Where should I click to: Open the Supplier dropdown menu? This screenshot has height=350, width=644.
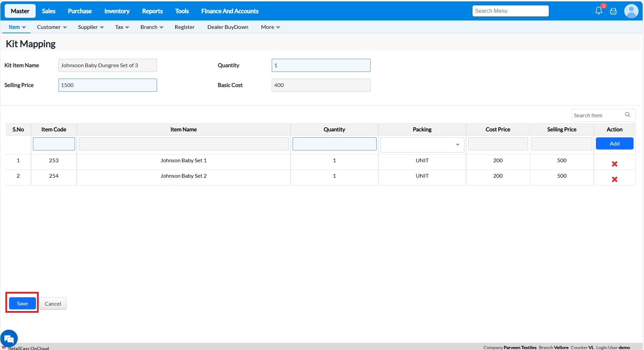(x=91, y=27)
